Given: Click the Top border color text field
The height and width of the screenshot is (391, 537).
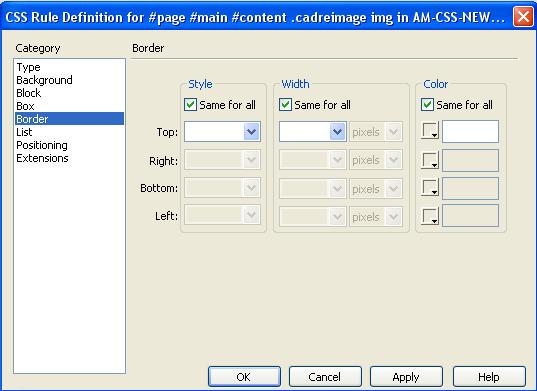Looking at the screenshot, I should click(471, 131).
